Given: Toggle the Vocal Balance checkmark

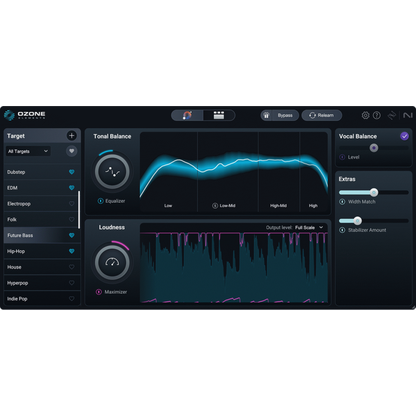Looking at the screenshot, I should tap(404, 136).
